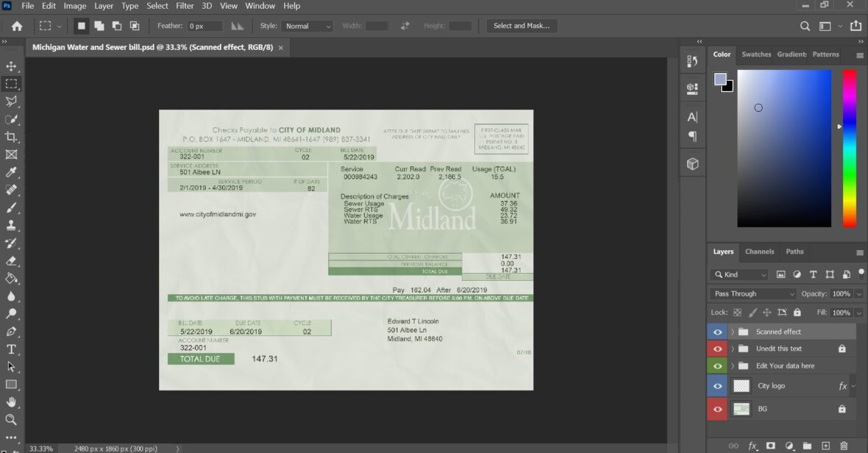Select the Horizontal Type tool
Screen dimensions: 868x453
pos(11,349)
